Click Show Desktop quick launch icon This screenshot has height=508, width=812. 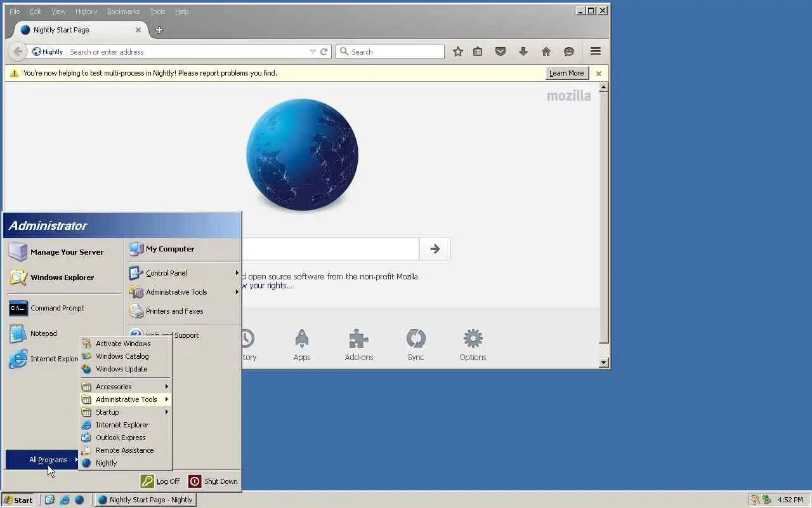[x=49, y=500]
